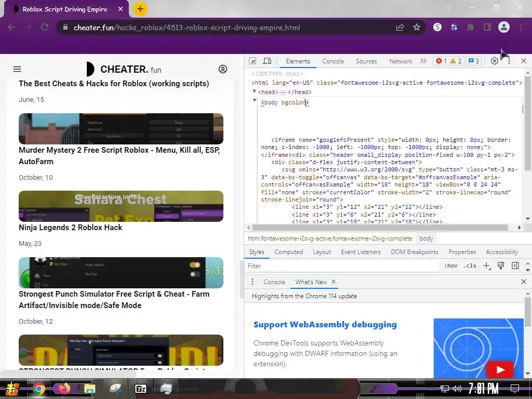Click Ninja Legends 2 thumbnail image
This screenshot has height=399, width=532.
[x=121, y=206]
